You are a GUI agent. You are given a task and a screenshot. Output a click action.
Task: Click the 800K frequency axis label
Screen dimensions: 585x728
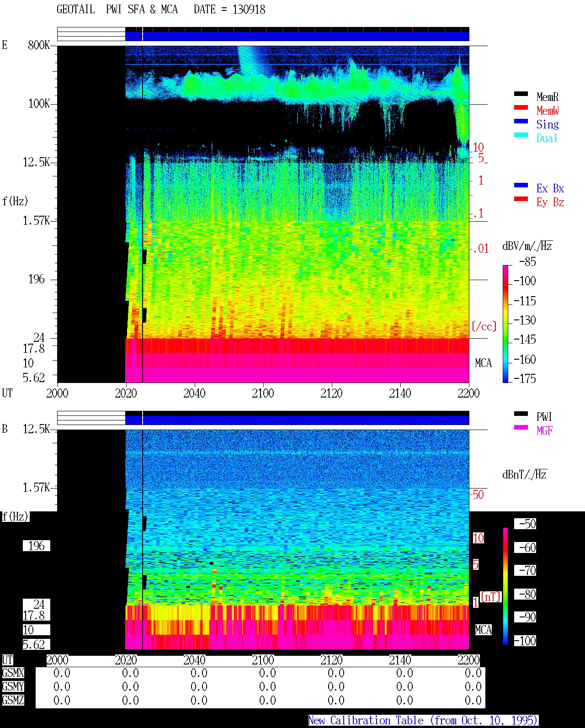pyautogui.click(x=39, y=45)
